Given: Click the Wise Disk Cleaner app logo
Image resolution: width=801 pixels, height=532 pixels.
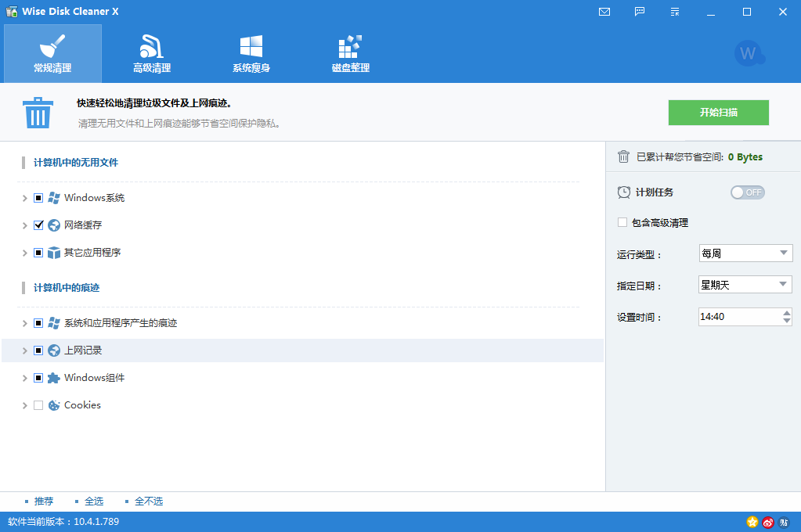Looking at the screenshot, I should click(11, 11).
